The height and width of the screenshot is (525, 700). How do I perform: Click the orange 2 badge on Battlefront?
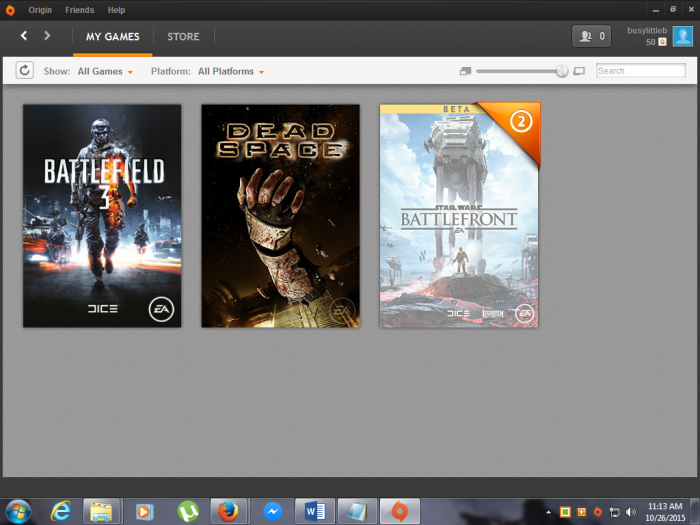tap(521, 121)
